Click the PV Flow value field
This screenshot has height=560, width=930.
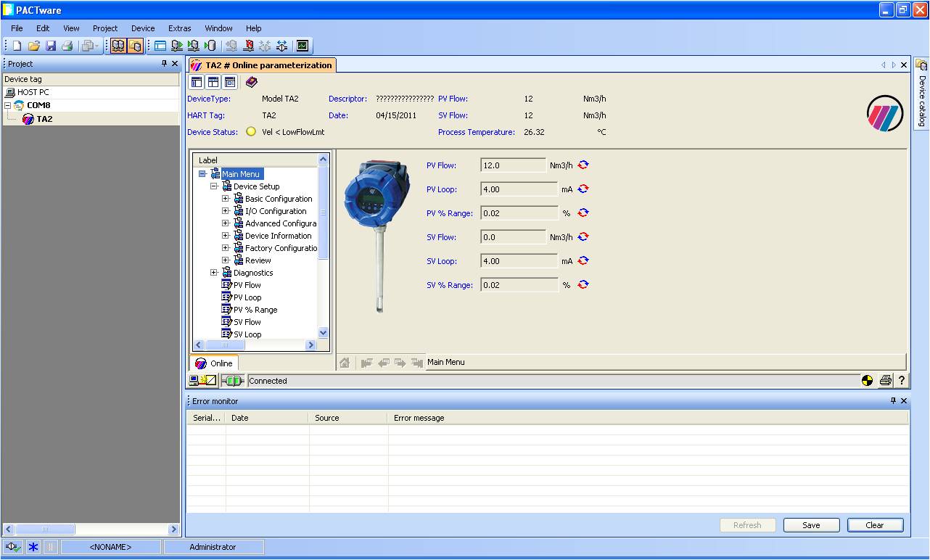click(x=513, y=165)
